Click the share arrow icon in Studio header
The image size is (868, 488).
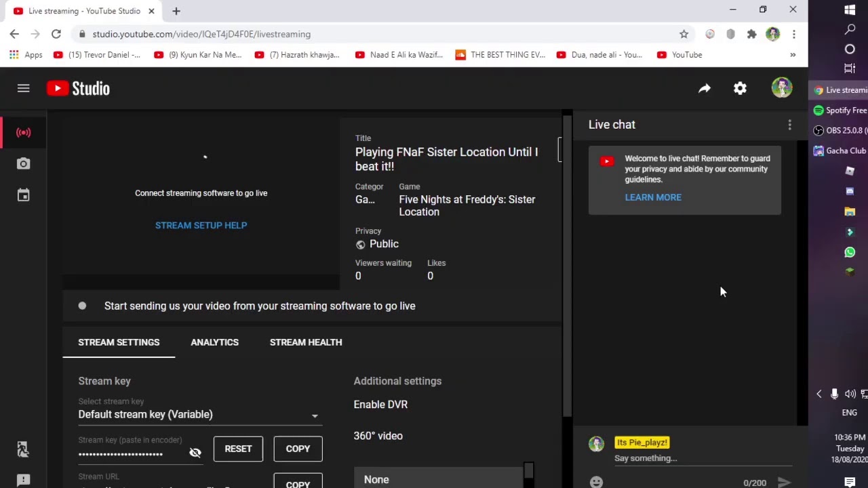[x=705, y=88]
